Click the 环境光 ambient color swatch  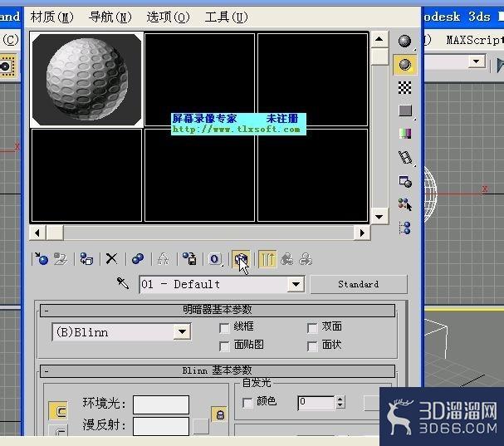(x=161, y=404)
